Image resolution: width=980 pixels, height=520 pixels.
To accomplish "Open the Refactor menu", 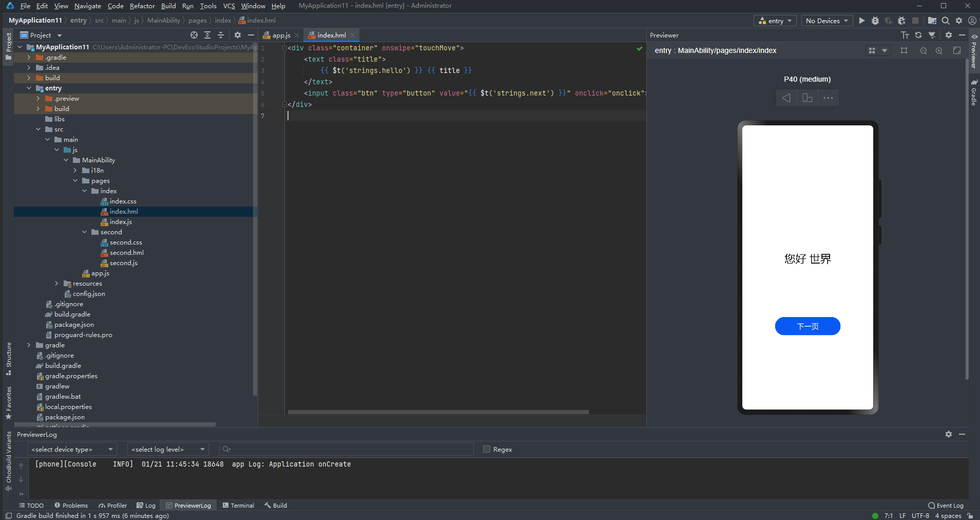I will click(x=142, y=6).
